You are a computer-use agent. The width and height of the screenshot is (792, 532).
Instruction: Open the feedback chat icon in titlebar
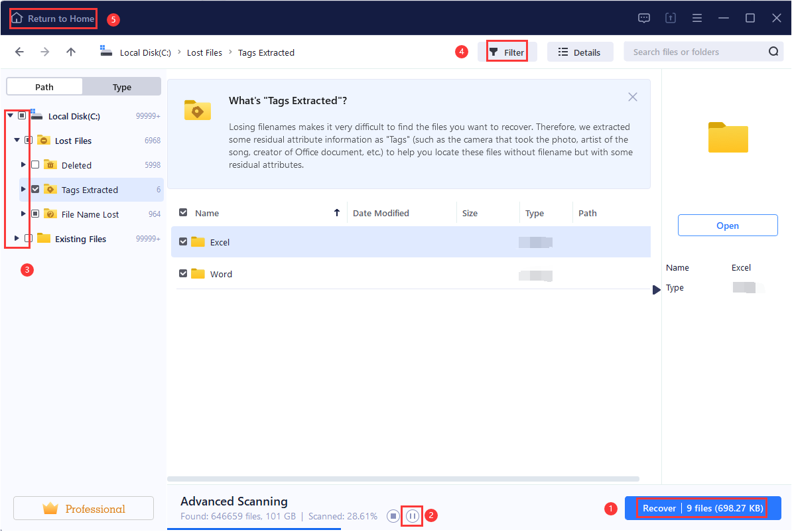[x=643, y=18]
